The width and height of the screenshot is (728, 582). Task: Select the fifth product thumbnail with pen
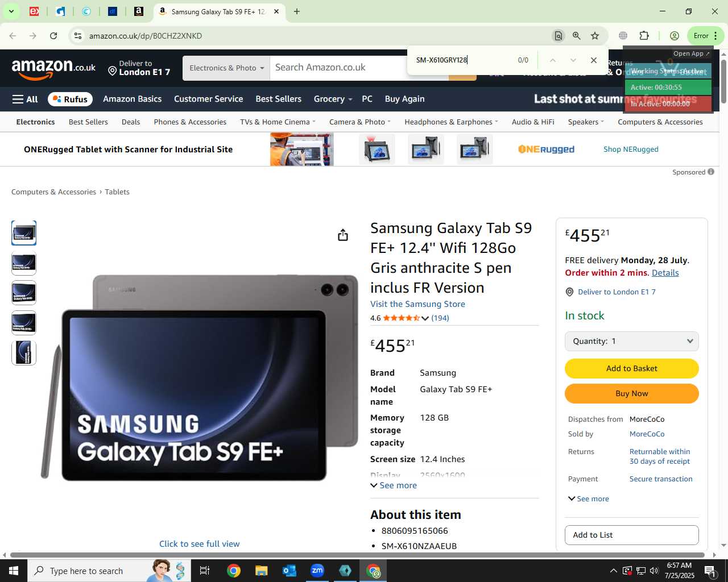(24, 352)
